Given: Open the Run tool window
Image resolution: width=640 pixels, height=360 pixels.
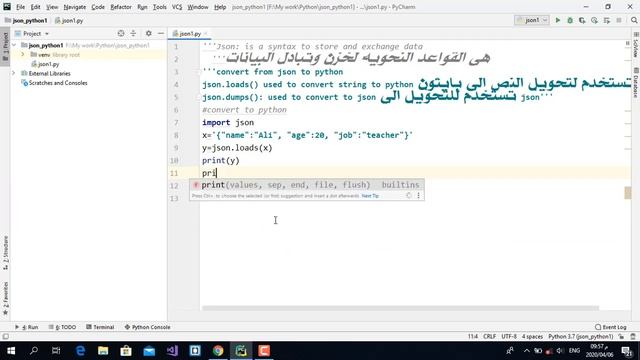Looking at the screenshot, I should pos(27,327).
